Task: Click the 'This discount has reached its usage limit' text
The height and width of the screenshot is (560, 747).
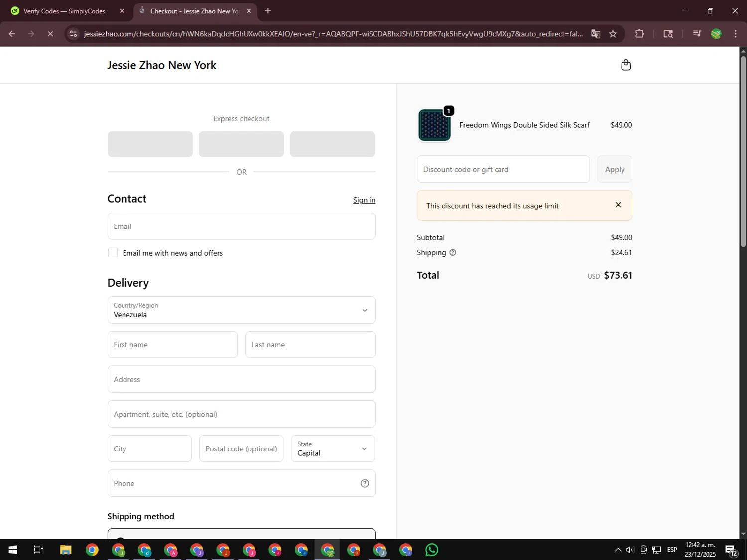Action: click(493, 206)
